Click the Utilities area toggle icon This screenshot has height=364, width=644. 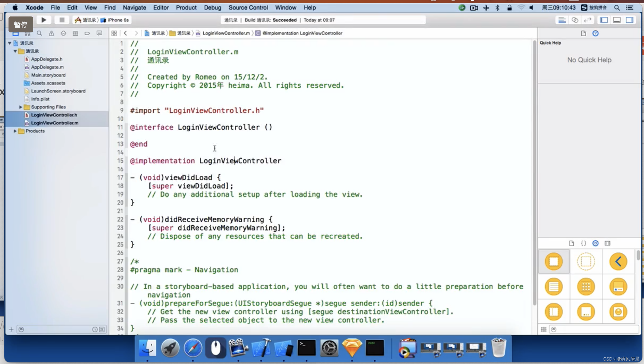(630, 20)
